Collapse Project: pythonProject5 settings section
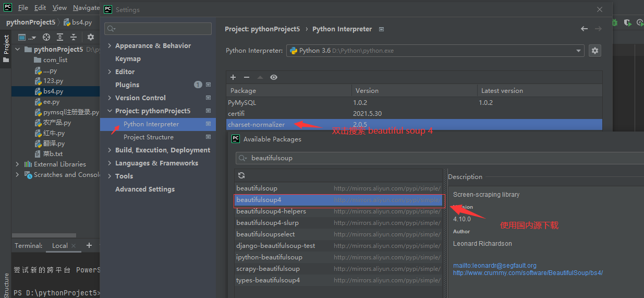 point(110,111)
